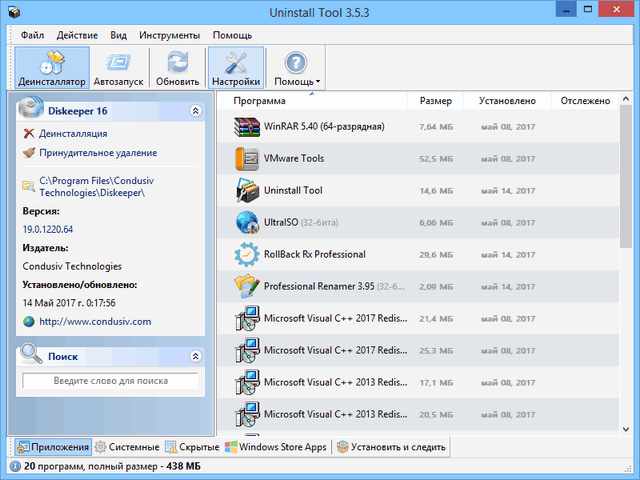This screenshot has height=480, width=640.
Task: Open the Инструменты menu
Action: point(169,35)
